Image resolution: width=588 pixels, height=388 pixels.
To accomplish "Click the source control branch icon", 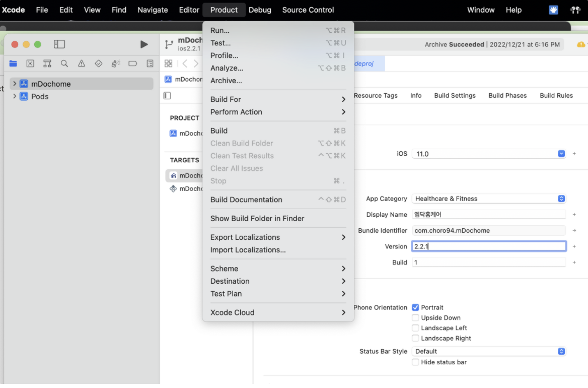I will click(x=169, y=45).
